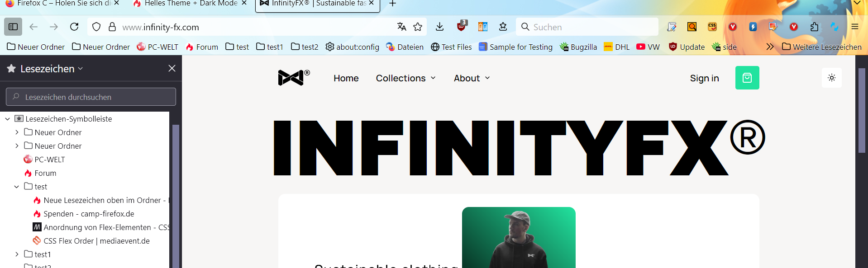The width and height of the screenshot is (868, 268).
Task: Close the Helles Theme tab
Action: point(244,3)
